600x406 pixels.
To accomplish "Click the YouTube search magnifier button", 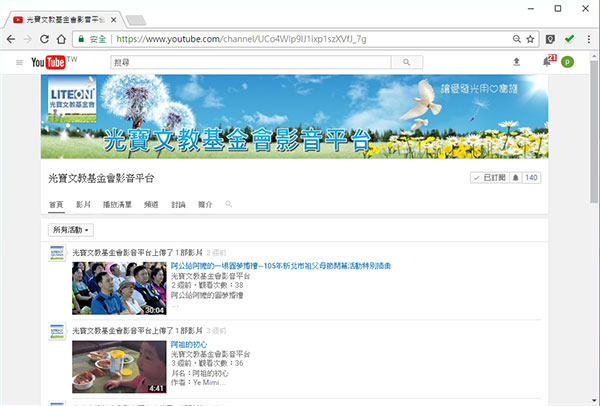I will coord(407,62).
